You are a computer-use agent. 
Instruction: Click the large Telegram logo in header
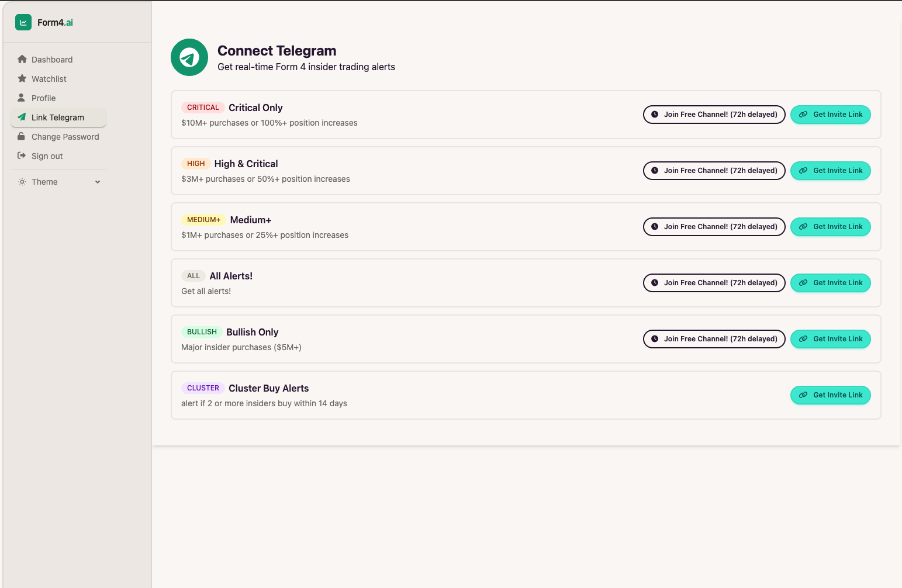[189, 57]
